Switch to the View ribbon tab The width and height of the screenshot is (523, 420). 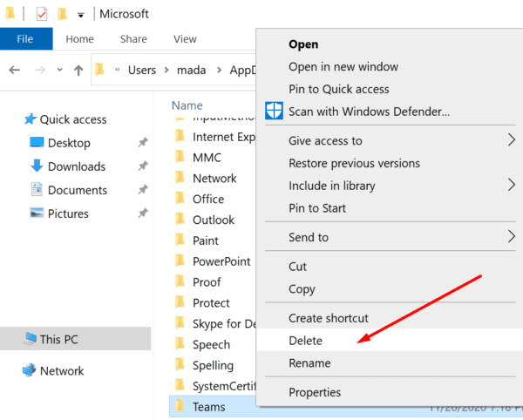[x=185, y=39]
